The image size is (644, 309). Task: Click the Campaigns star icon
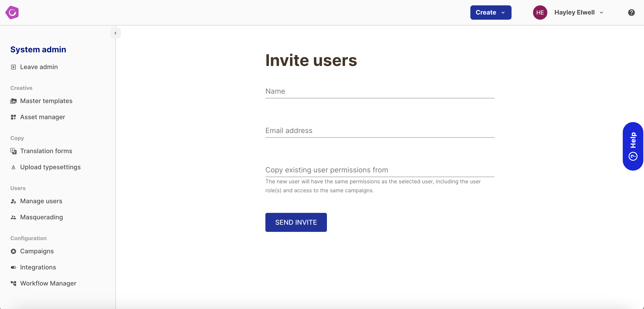pos(13,251)
